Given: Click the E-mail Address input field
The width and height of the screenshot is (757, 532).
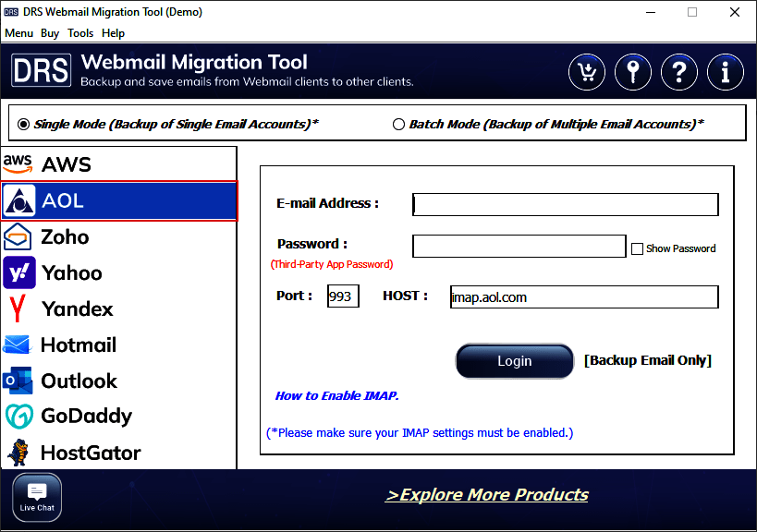Looking at the screenshot, I should tap(565, 204).
